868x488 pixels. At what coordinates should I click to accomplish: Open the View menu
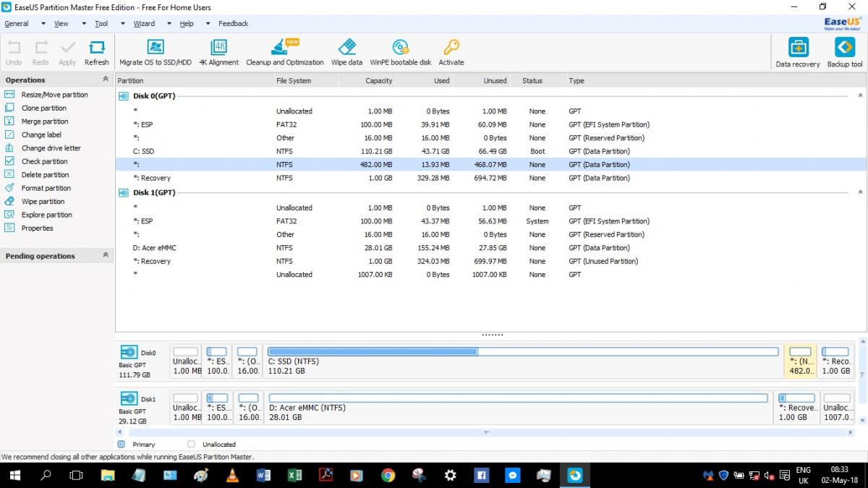tap(61, 24)
